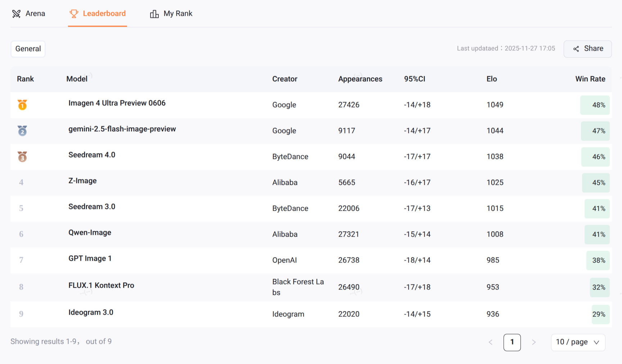Click the gold first-place medal icon
Viewport: 622px width, 364px height.
point(22,105)
